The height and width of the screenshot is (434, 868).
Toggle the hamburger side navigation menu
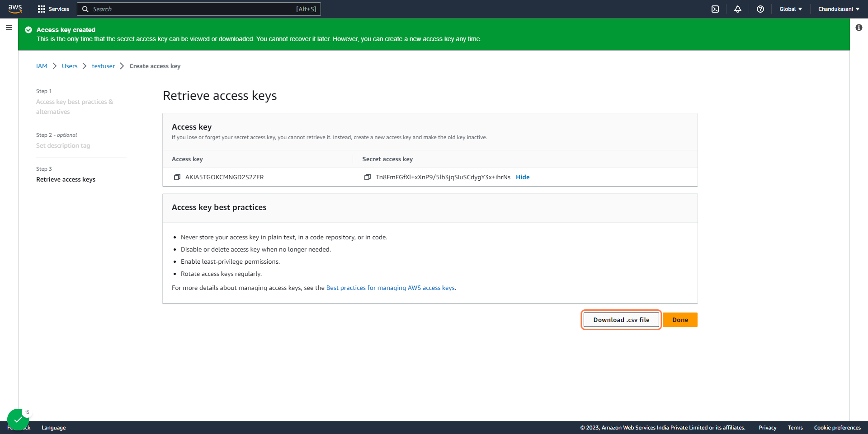(x=9, y=28)
